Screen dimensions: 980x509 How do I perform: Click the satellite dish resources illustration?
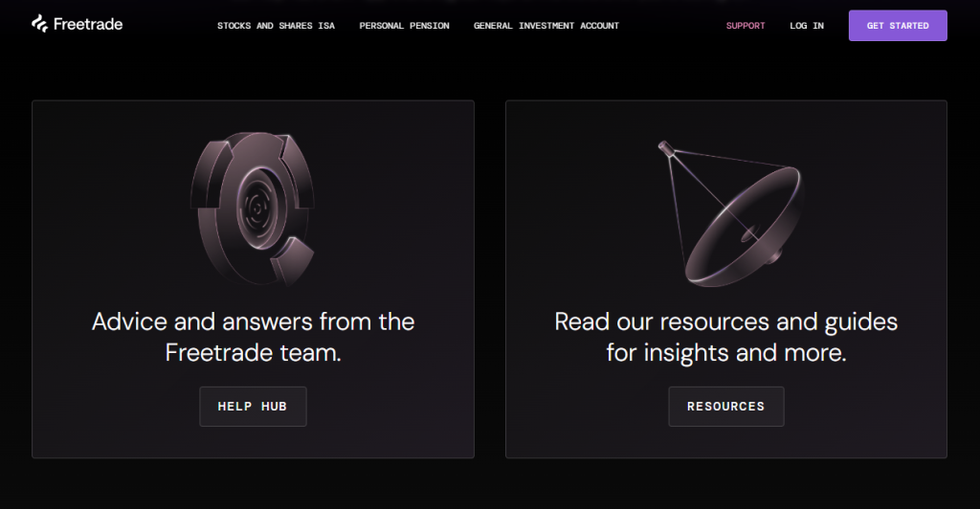(730, 213)
